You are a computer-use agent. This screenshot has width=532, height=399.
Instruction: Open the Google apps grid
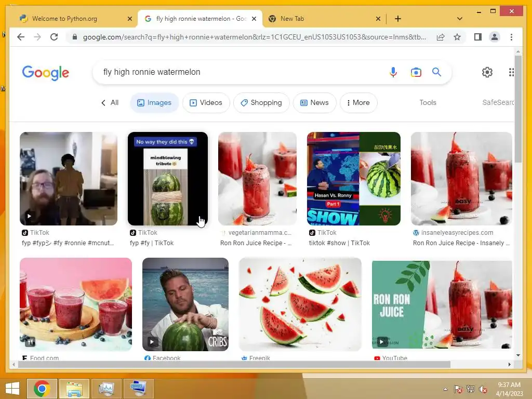click(x=511, y=72)
